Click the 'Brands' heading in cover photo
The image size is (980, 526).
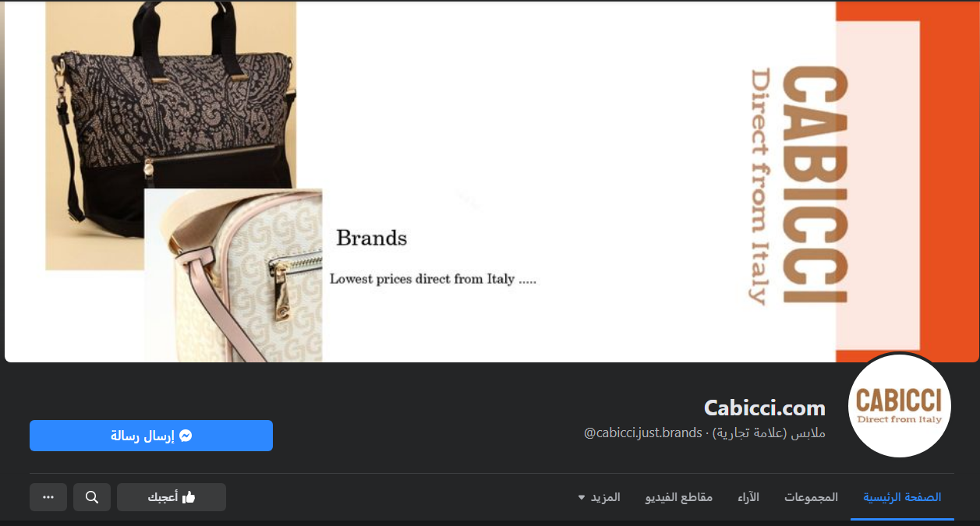click(371, 238)
